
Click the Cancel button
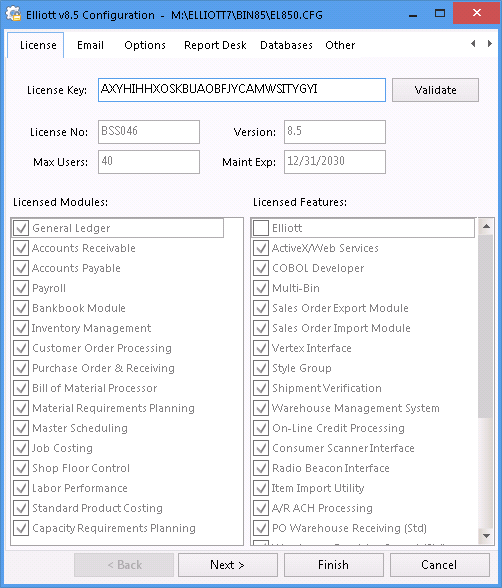[439, 565]
